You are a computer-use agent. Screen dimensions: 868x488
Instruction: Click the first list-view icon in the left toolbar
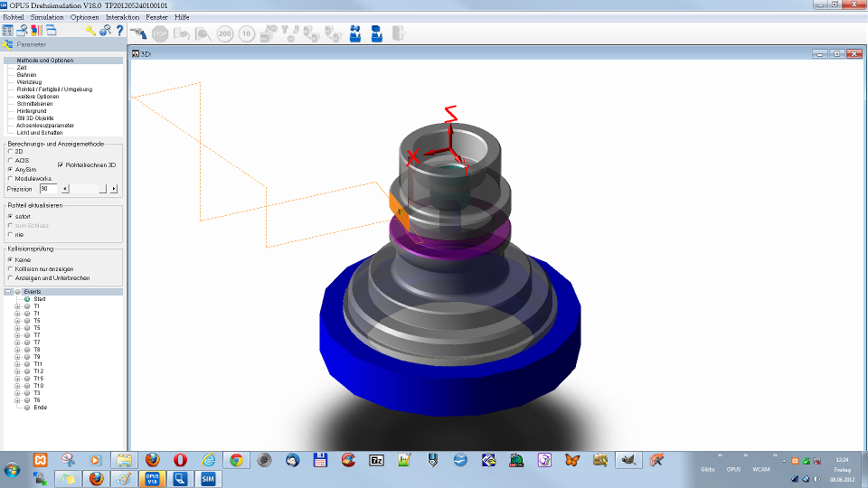tap(8, 31)
